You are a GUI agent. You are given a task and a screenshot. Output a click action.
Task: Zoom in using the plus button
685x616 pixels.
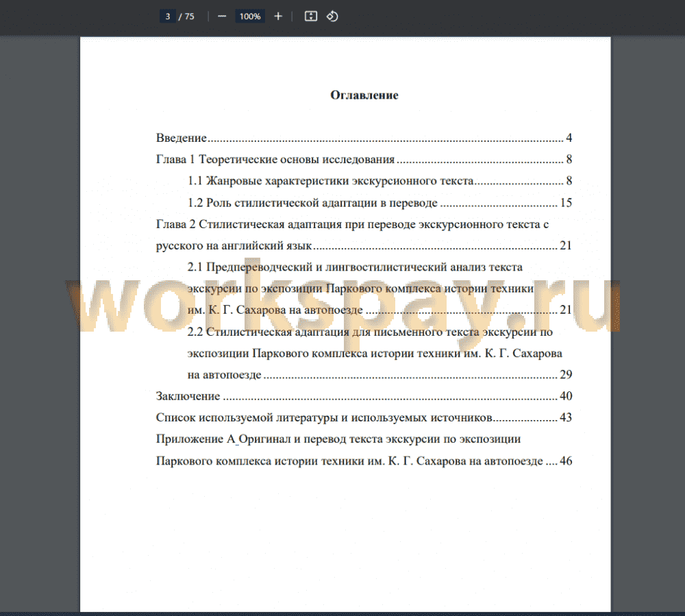278,16
